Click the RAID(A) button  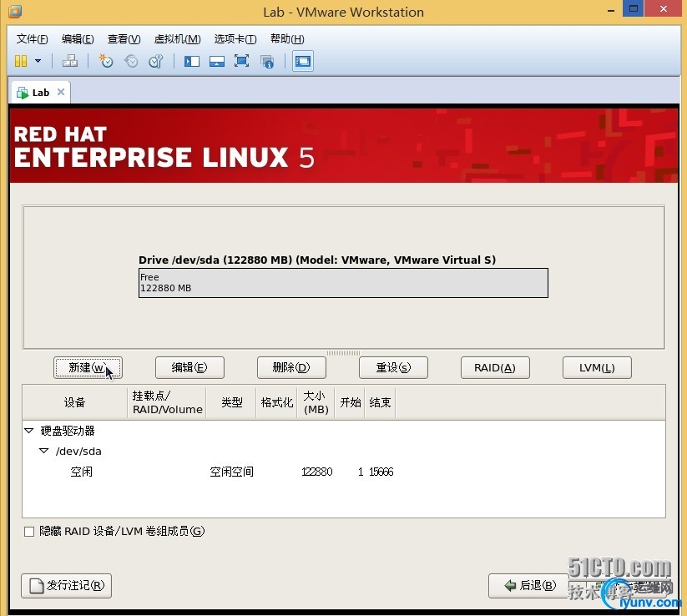495,367
